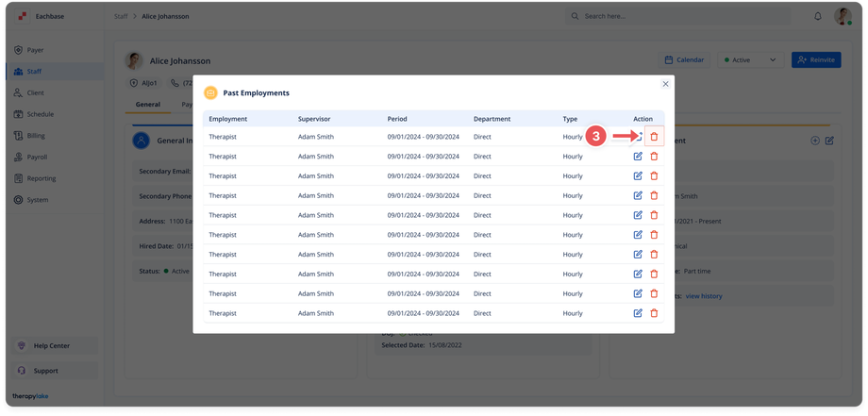Click the add employment plus icon

[815, 141]
